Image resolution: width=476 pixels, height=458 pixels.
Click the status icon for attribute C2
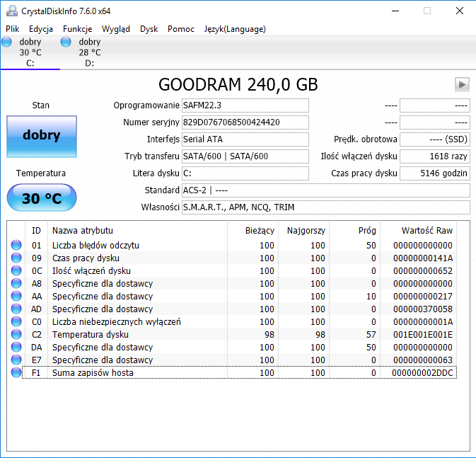point(16,334)
